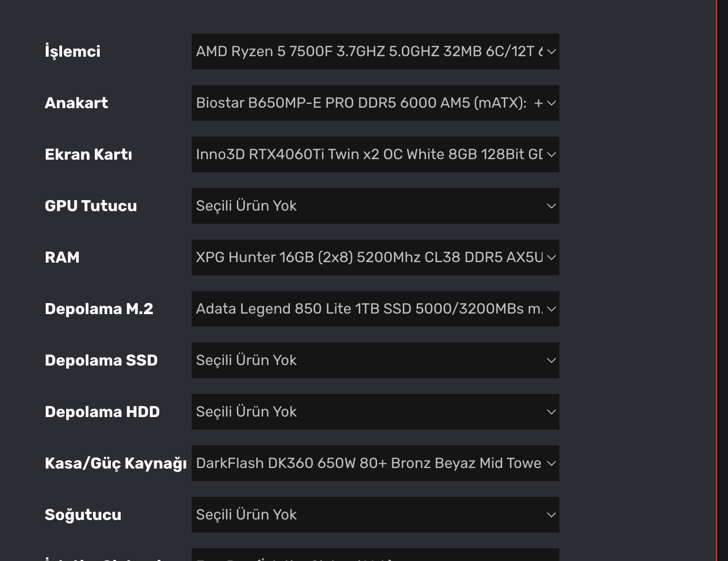This screenshot has height=561, width=728.
Task: Click the Ekran Kartı label
Action: 88,154
